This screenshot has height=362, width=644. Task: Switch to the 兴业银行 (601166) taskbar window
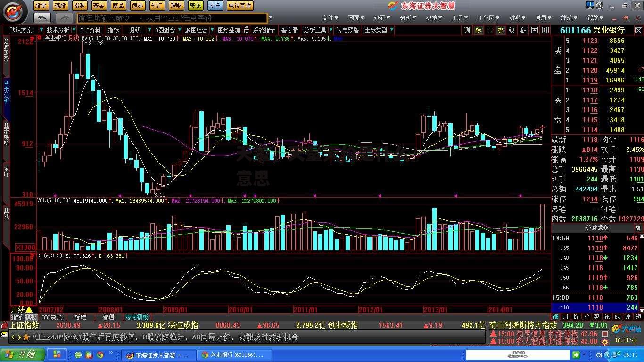tap(233, 355)
